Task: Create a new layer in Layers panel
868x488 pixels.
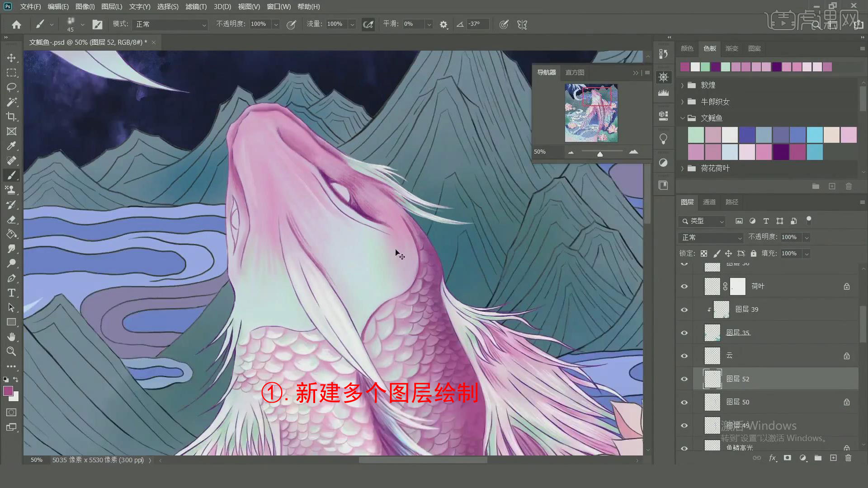Action: 833,458
